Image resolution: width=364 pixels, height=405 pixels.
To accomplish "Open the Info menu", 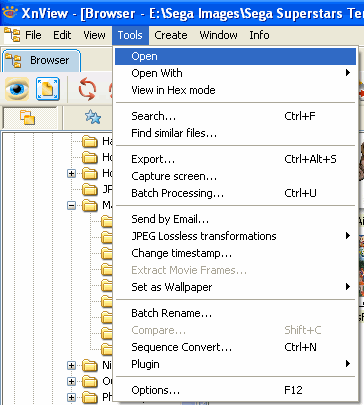I will pyautogui.click(x=259, y=35).
